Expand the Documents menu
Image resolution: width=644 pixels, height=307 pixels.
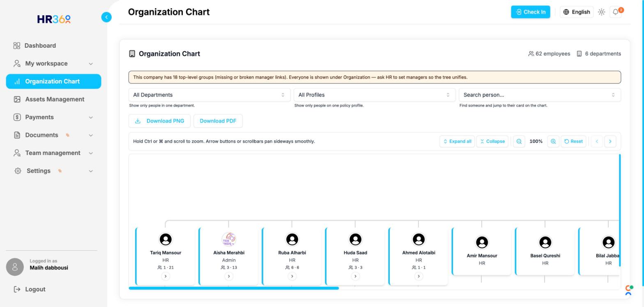pos(53,135)
